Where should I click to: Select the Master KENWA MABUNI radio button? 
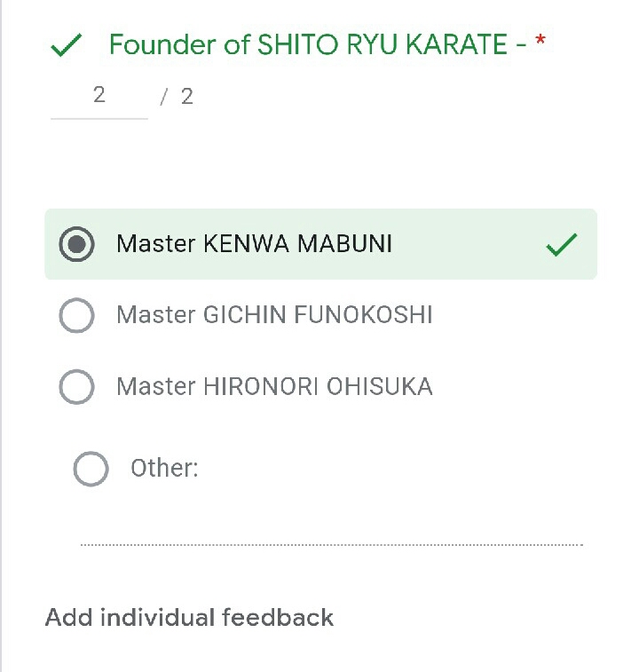click(x=77, y=244)
